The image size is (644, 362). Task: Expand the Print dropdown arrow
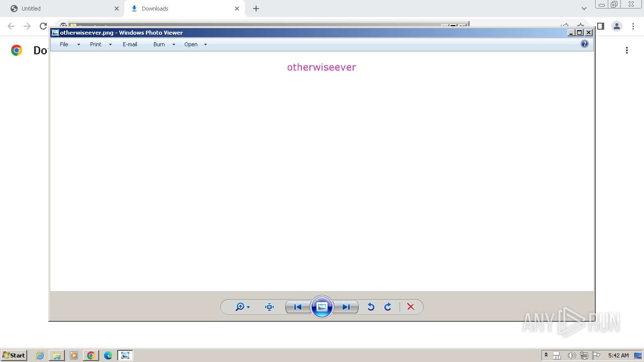pyautogui.click(x=110, y=44)
